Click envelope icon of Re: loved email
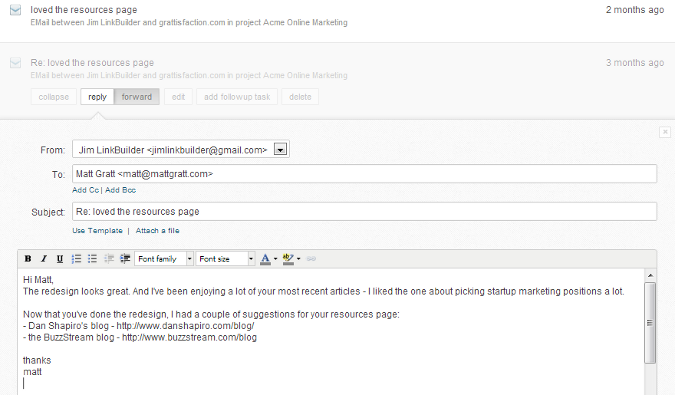 [x=15, y=63]
